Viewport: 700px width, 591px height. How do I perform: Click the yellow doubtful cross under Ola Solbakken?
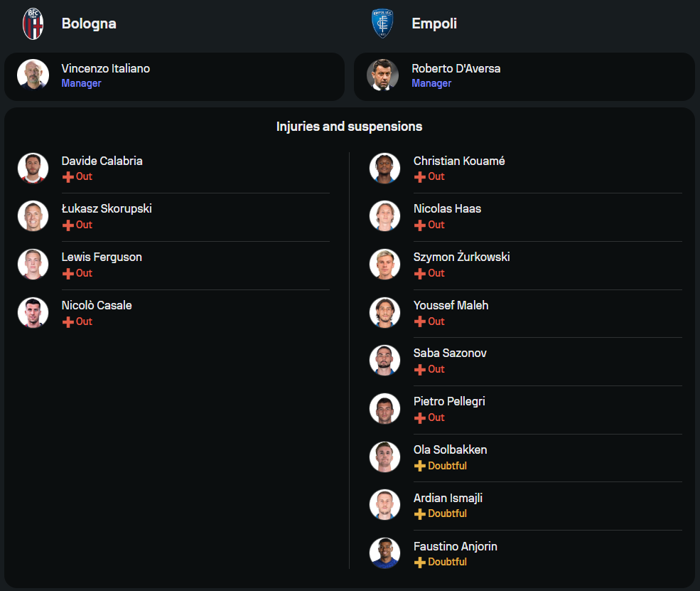[x=420, y=467]
